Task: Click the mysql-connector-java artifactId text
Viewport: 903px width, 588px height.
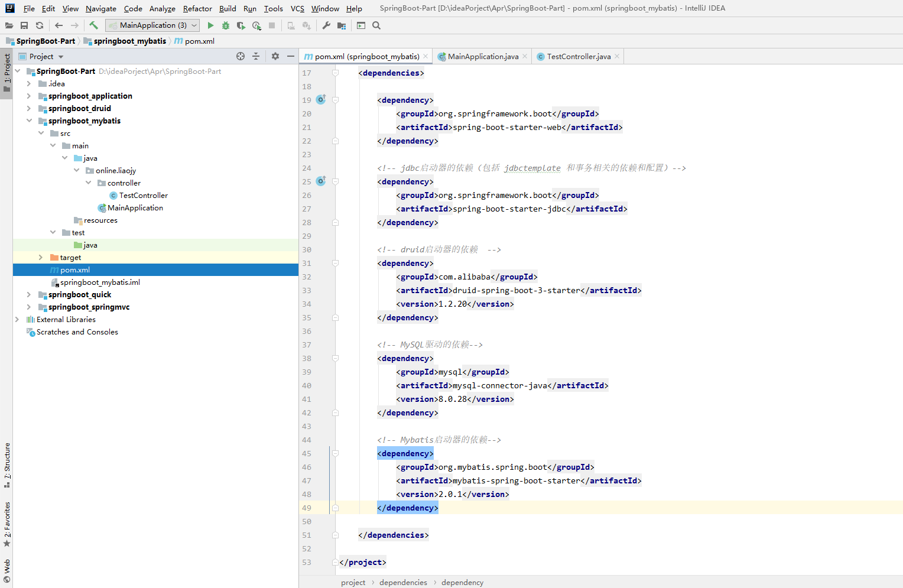Action: tap(500, 385)
